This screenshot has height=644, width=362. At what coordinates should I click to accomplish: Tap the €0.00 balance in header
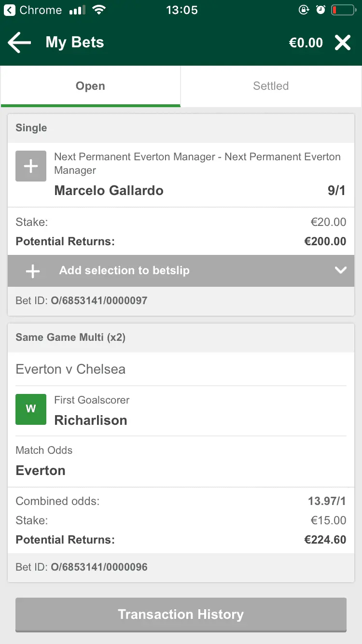306,43
